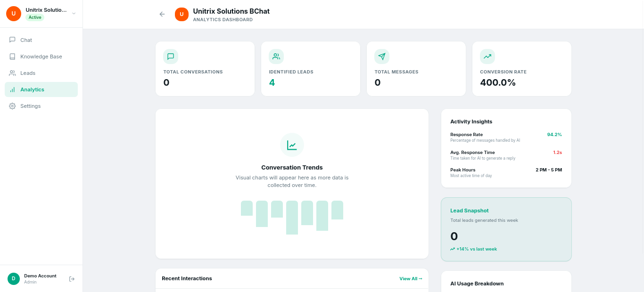Image resolution: width=644 pixels, height=292 pixels.
Task: Click the +14% vs last week text
Action: 477,249
